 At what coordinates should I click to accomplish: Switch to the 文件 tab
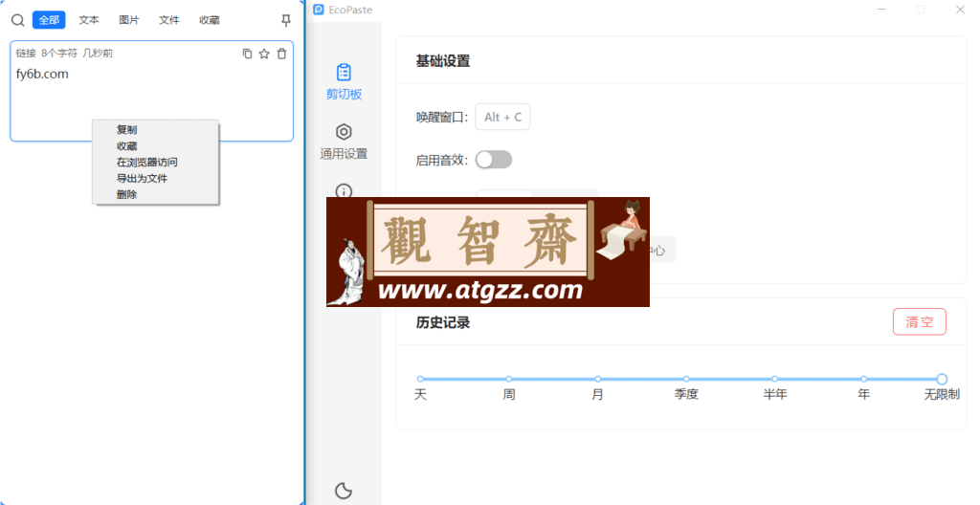click(168, 20)
